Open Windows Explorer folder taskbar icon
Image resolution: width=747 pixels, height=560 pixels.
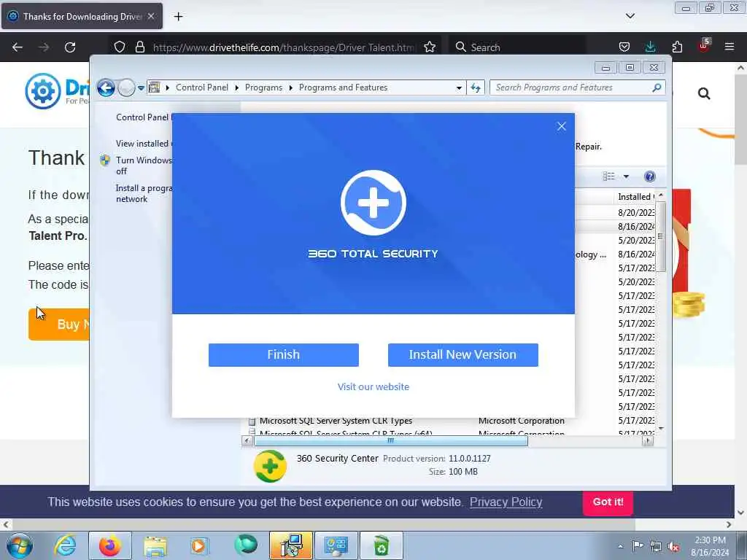coord(155,545)
